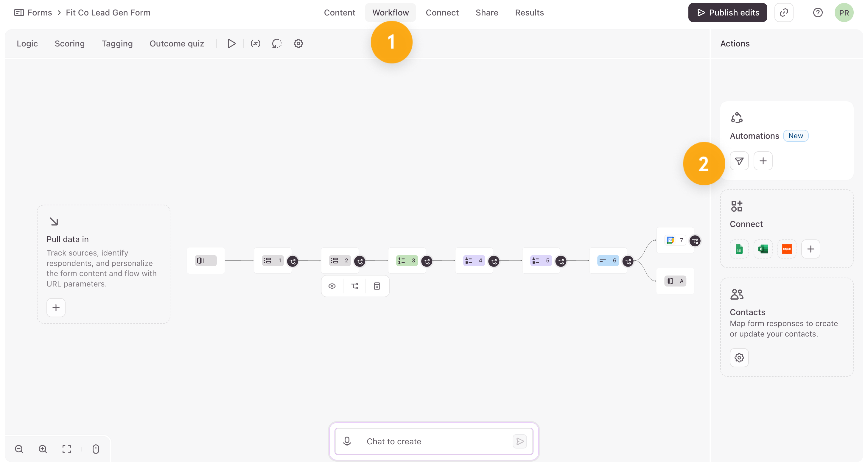Screen dimensions: 868x464
Task: Click the Publish edits button
Action: click(727, 13)
